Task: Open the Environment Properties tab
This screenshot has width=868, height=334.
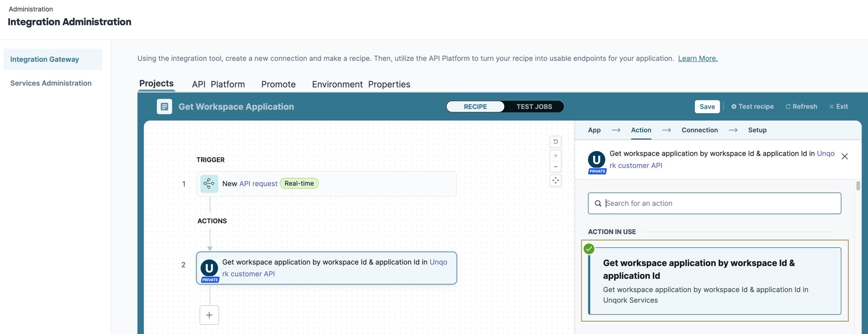Action: click(361, 84)
